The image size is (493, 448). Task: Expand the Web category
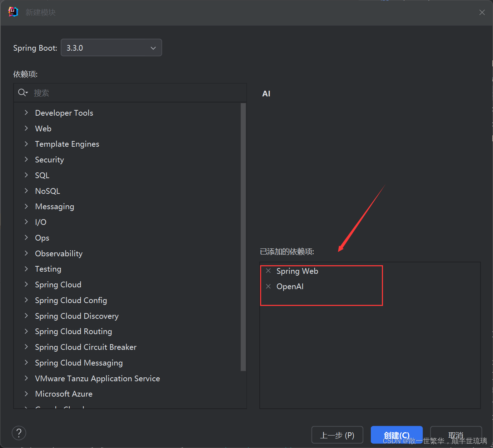[26, 128]
